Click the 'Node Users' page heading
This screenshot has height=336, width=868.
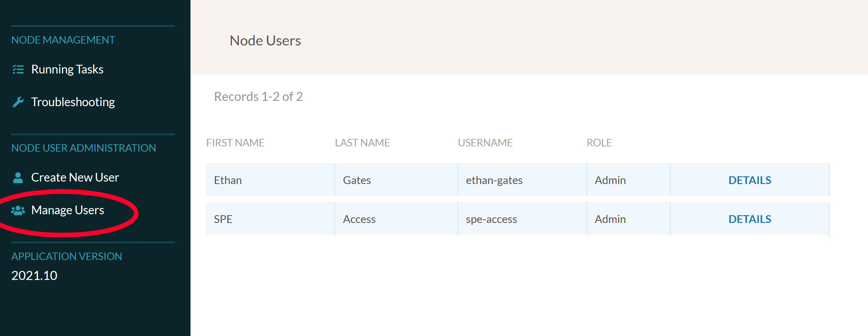tap(265, 41)
